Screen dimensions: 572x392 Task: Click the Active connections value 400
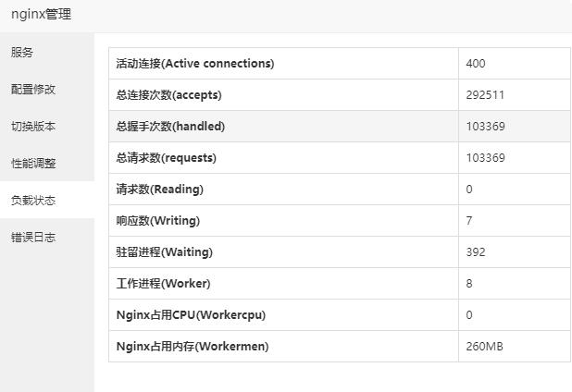click(476, 64)
